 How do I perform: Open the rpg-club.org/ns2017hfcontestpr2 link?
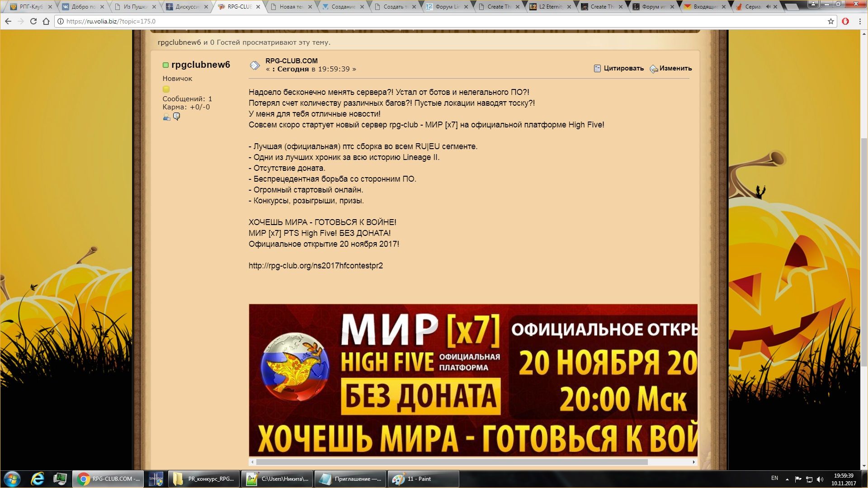[x=316, y=266]
